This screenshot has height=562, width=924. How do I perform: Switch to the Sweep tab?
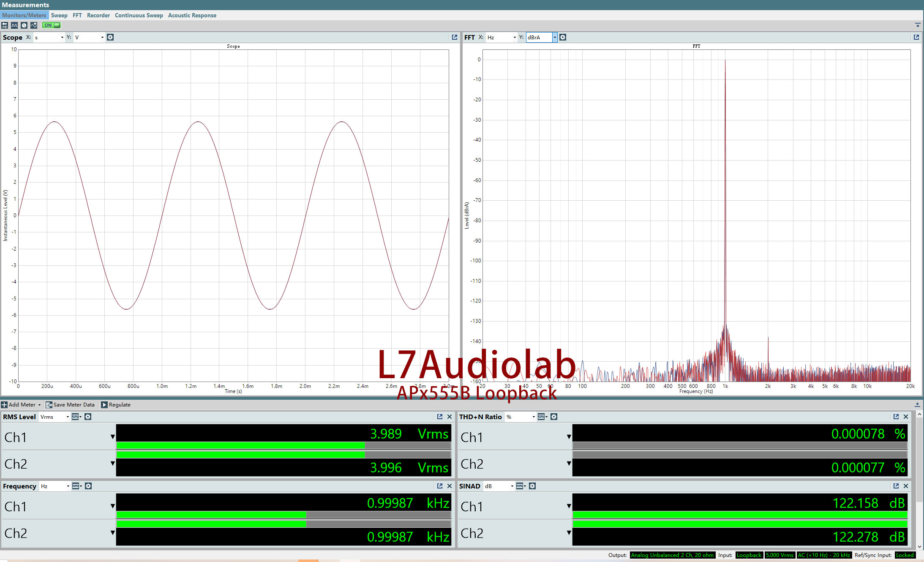point(59,15)
